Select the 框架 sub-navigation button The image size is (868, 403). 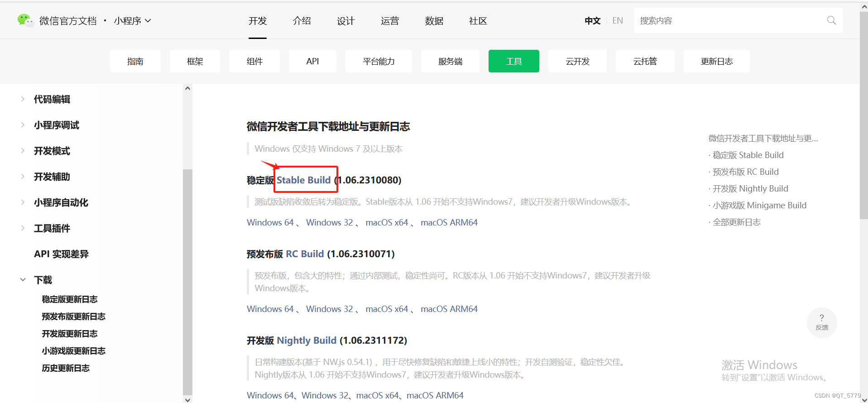click(x=195, y=61)
